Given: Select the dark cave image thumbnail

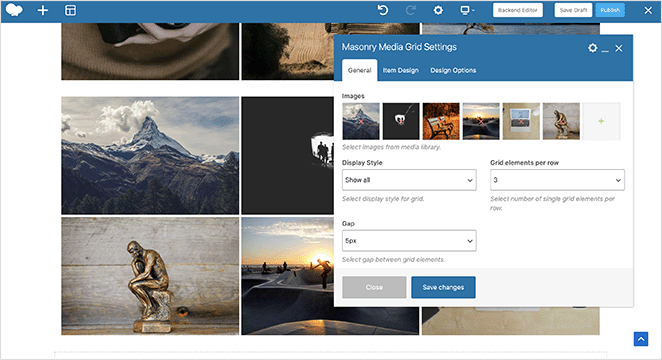Looking at the screenshot, I should tap(401, 121).
